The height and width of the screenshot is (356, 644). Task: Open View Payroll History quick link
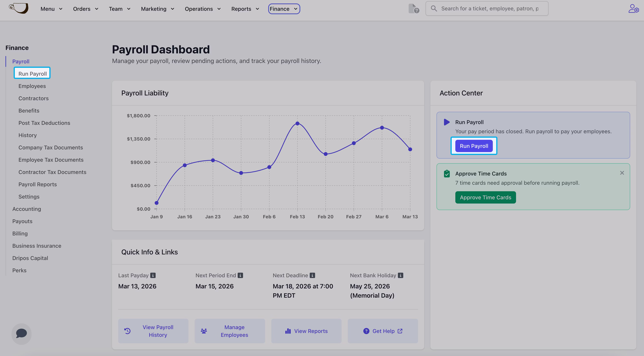153,331
